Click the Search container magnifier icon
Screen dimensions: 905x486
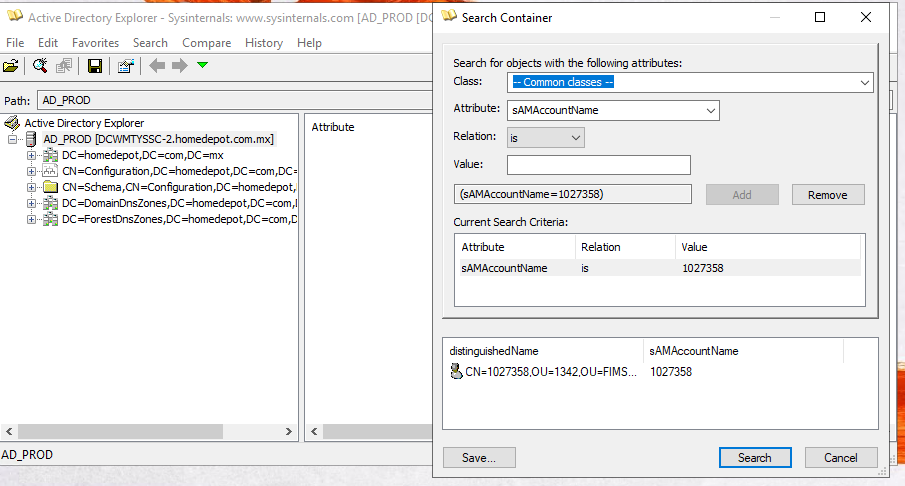pyautogui.click(x=40, y=66)
